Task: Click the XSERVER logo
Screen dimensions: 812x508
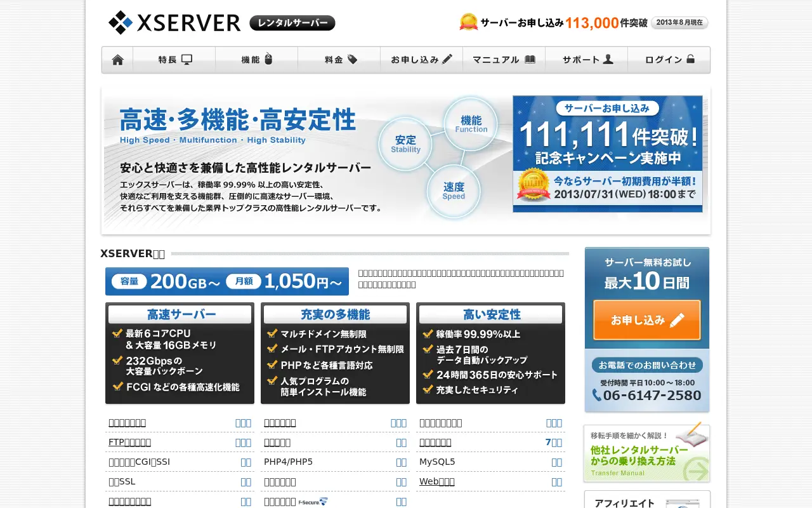Action: [174, 23]
